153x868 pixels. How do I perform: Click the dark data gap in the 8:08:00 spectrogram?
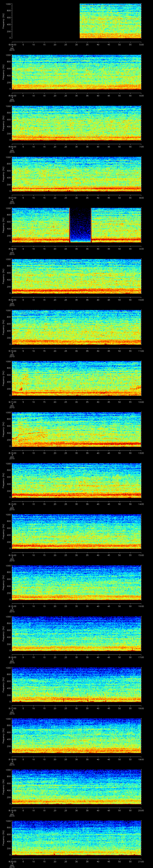pos(80,225)
